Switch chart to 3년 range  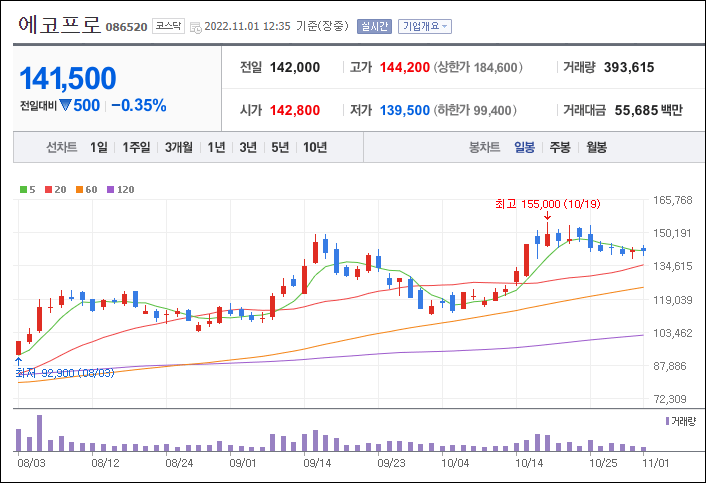coord(248,147)
